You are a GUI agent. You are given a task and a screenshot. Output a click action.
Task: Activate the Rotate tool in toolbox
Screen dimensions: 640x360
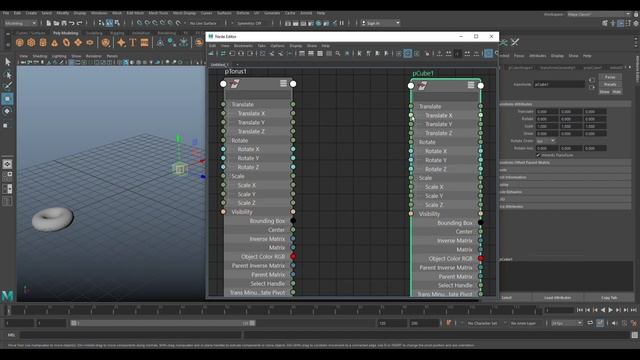point(7,111)
